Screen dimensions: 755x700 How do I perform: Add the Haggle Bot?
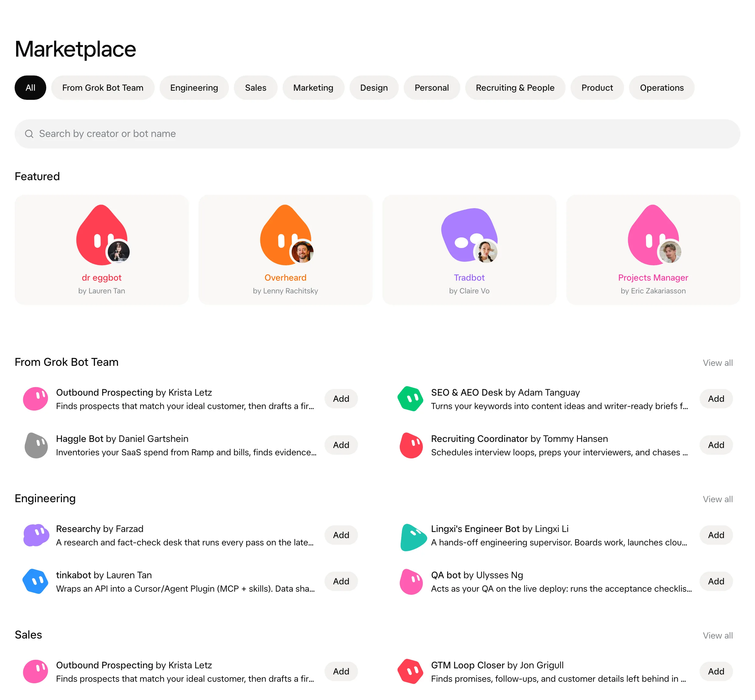pyautogui.click(x=341, y=445)
